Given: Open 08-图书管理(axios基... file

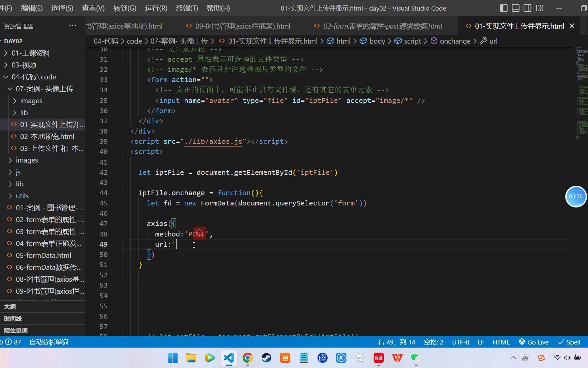Looking at the screenshot, I should coord(50,279).
